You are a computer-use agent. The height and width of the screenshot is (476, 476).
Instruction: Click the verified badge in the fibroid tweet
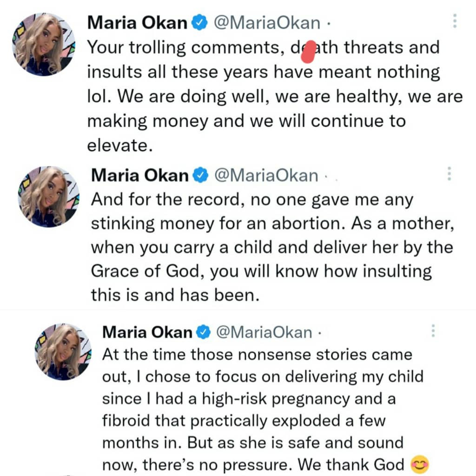[204, 332]
